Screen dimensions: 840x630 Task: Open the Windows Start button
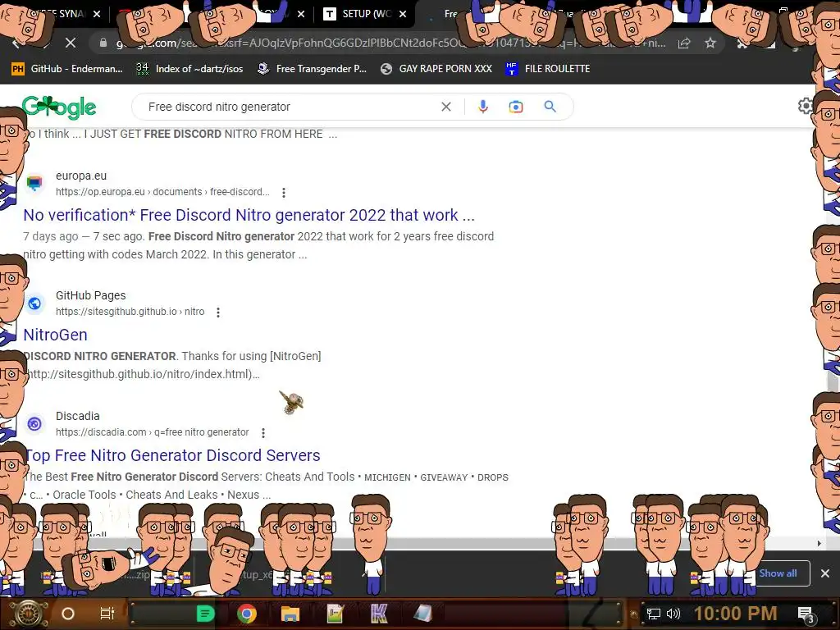[28, 614]
